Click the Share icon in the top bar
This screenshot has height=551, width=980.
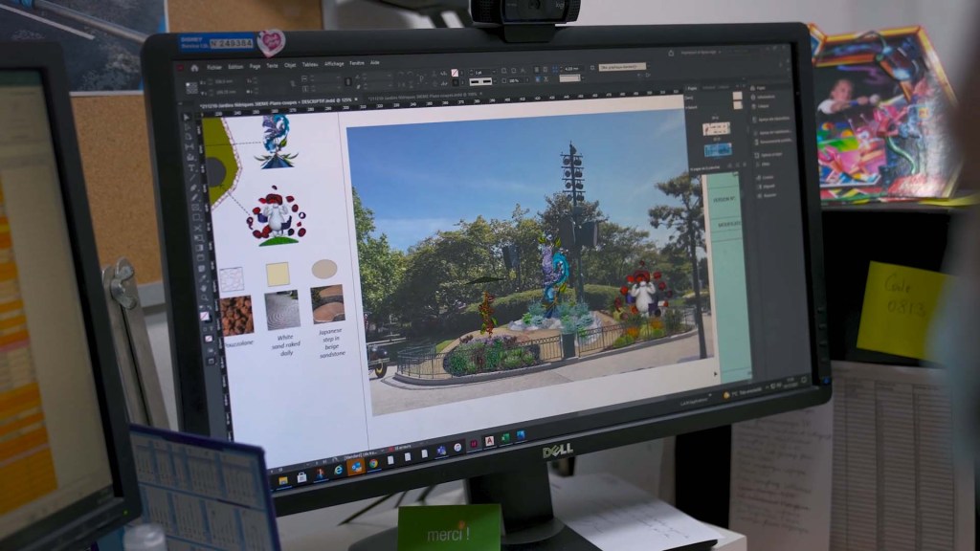tap(671, 54)
